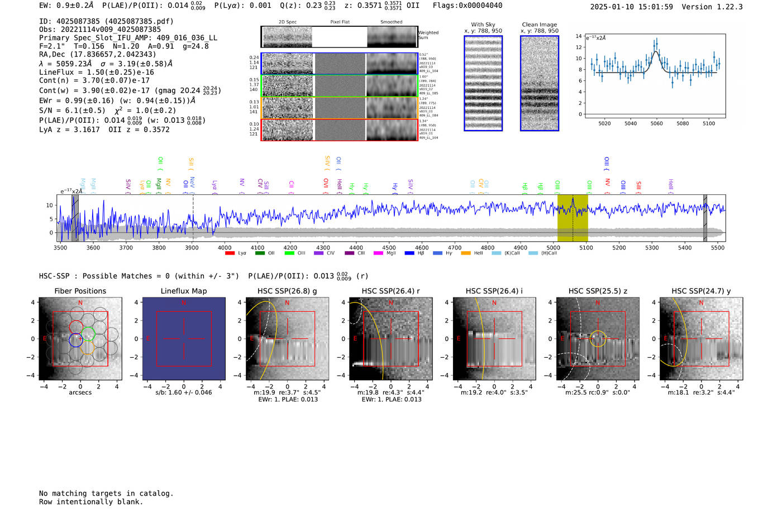Screen dimensions: 782x532
Task: Click the s/b: 1.60 +/- 0.046 caption
Action: (x=184, y=392)
